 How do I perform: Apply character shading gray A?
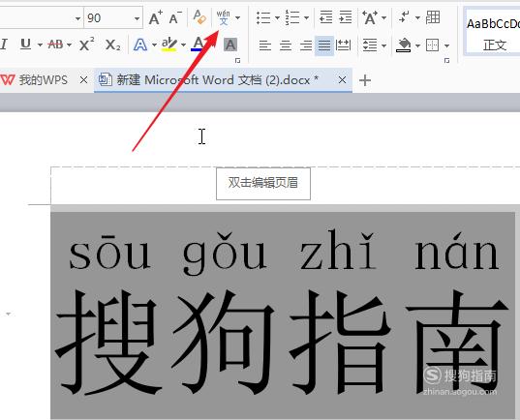[230, 45]
